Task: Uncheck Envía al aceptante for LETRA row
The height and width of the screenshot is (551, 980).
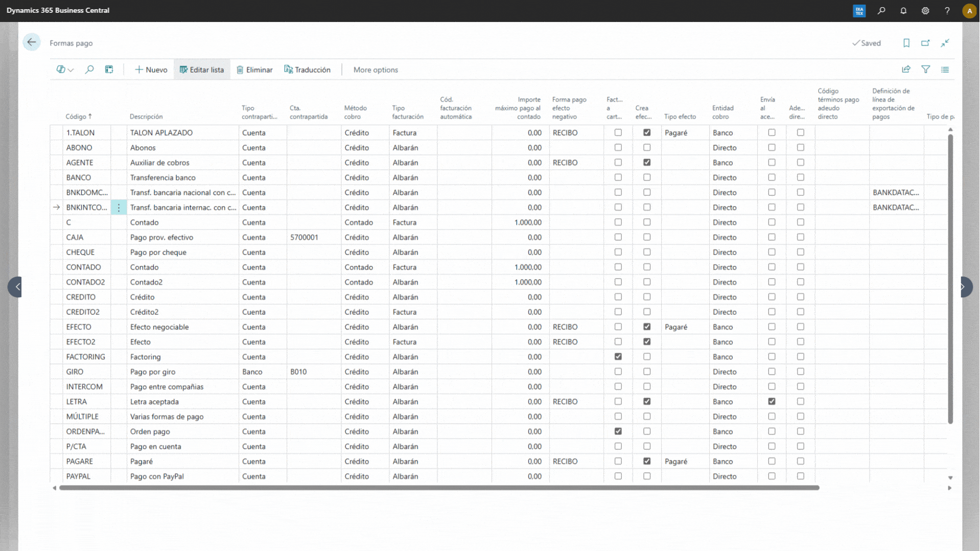Action: coord(772,402)
